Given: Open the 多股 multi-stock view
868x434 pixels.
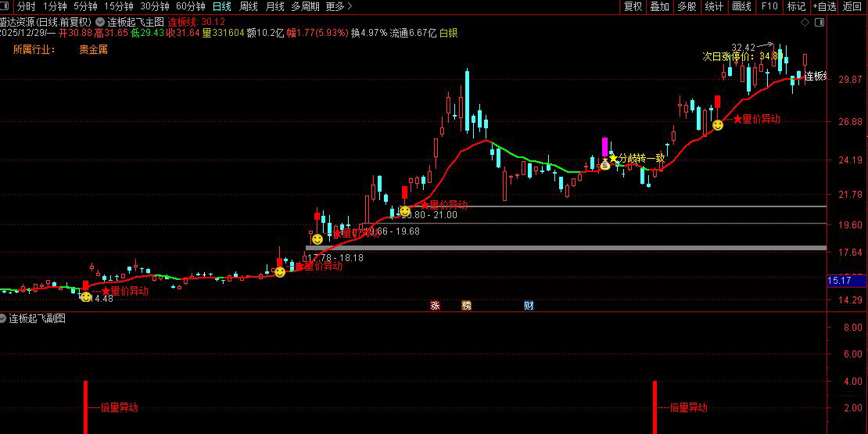Looking at the screenshot, I should pos(687,6).
